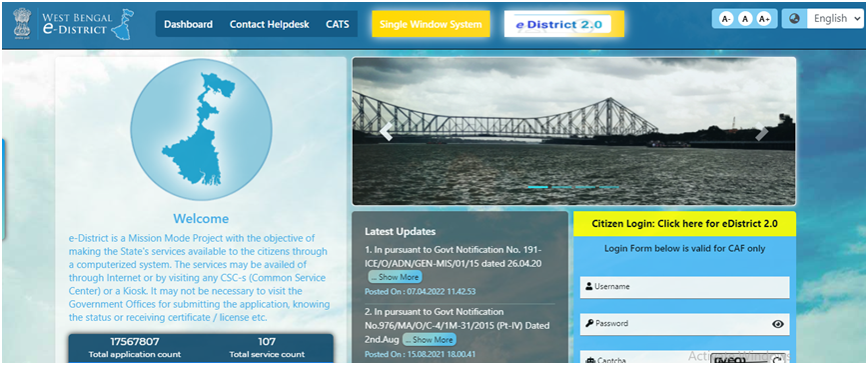Open the Dashboard menu item

(x=188, y=24)
